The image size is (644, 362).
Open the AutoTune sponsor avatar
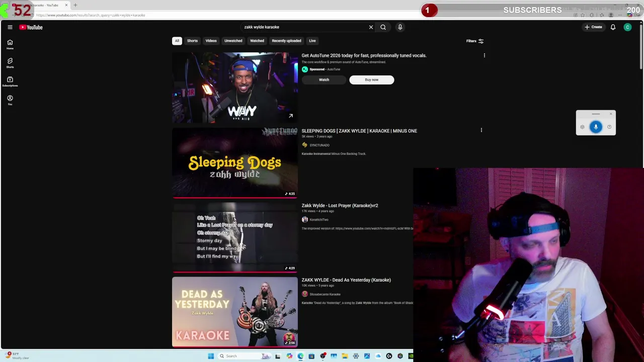click(x=304, y=69)
